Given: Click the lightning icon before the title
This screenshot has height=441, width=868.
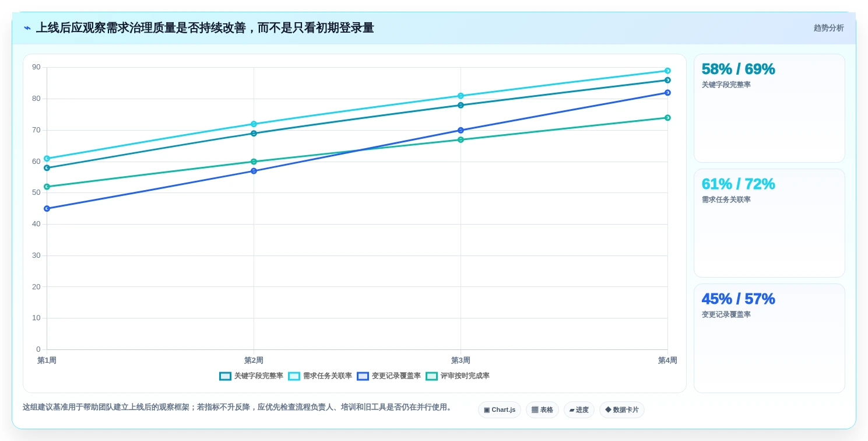Looking at the screenshot, I should tap(27, 28).
